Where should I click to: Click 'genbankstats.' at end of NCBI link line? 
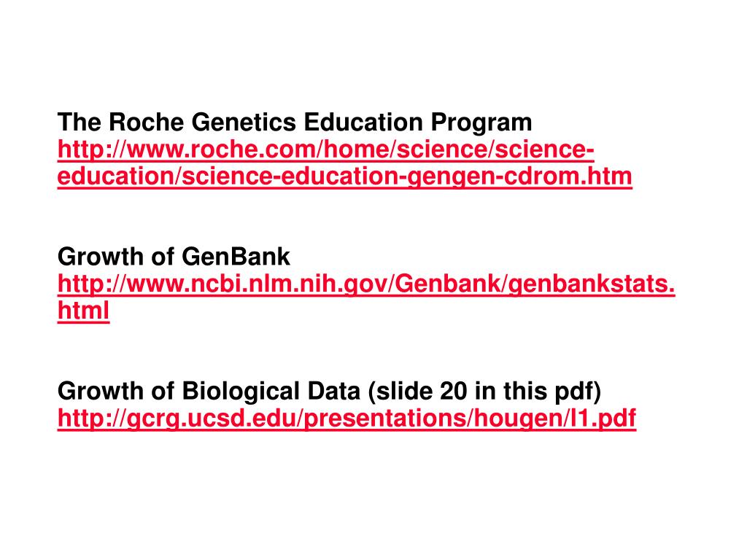592,284
